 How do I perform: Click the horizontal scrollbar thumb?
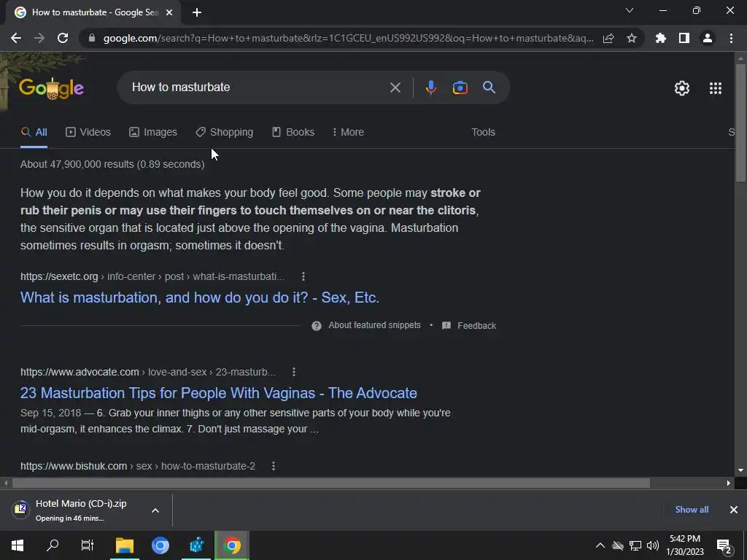click(330, 483)
